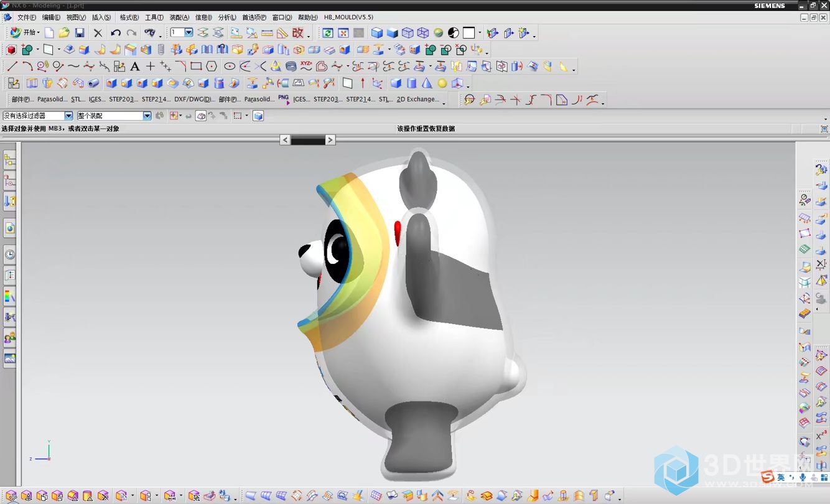Click the right arrow of panel slider

pyautogui.click(x=330, y=140)
